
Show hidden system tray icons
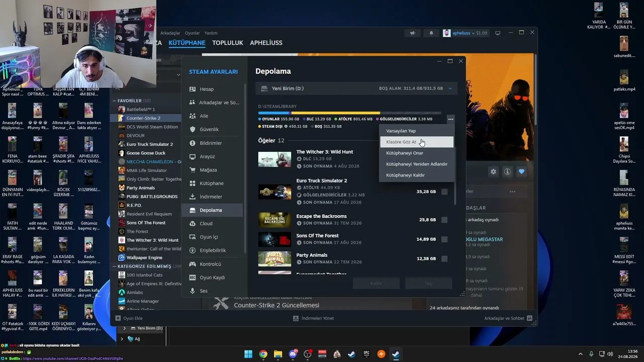tap(581, 354)
